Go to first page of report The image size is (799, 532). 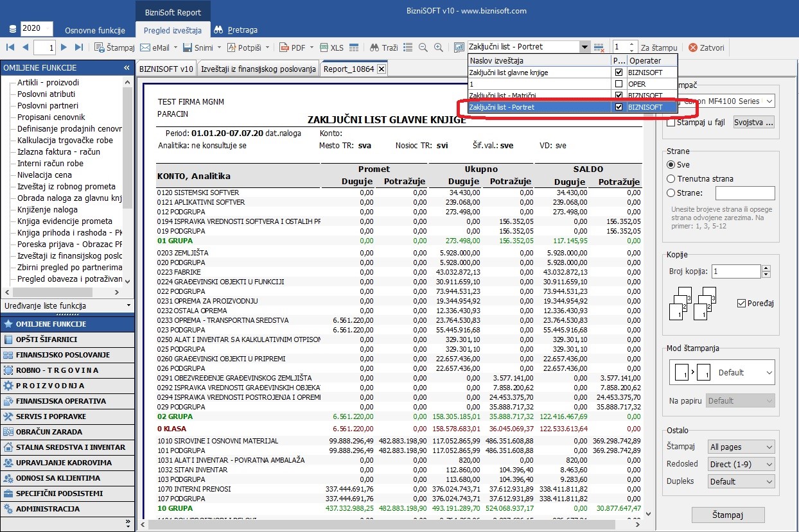(x=10, y=47)
